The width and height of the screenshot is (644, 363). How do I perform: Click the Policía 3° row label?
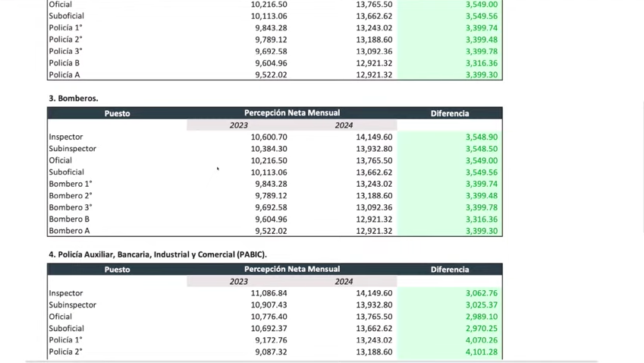tap(65, 52)
